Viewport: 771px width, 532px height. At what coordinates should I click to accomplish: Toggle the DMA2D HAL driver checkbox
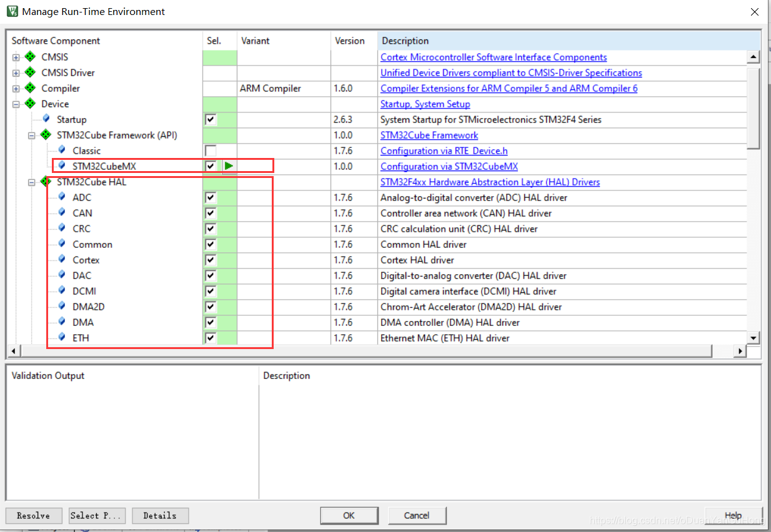[211, 307]
